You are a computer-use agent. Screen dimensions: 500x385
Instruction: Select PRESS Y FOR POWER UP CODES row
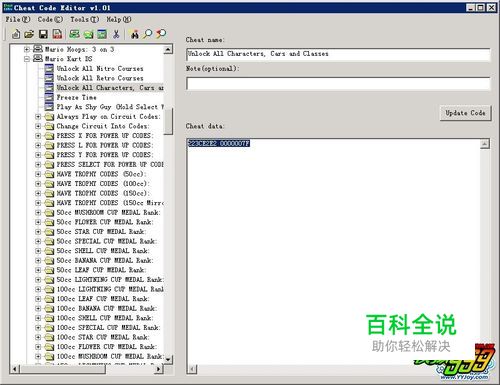tap(105, 155)
